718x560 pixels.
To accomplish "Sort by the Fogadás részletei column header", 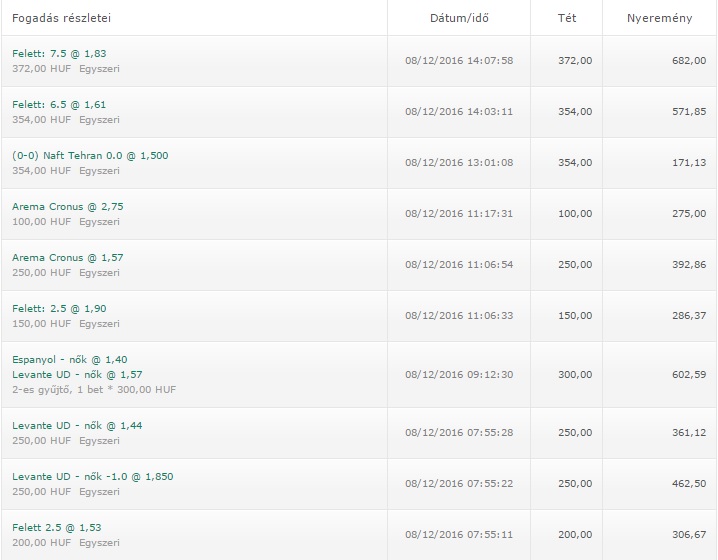I will (60, 18).
